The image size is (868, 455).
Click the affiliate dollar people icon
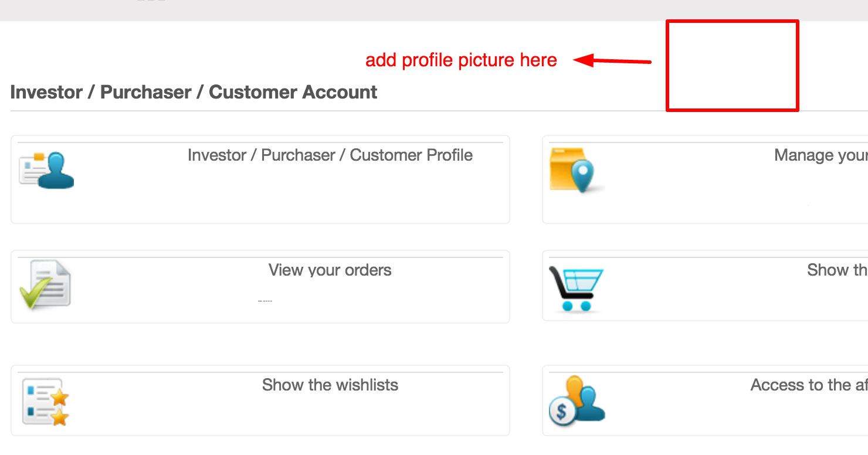pos(577,402)
